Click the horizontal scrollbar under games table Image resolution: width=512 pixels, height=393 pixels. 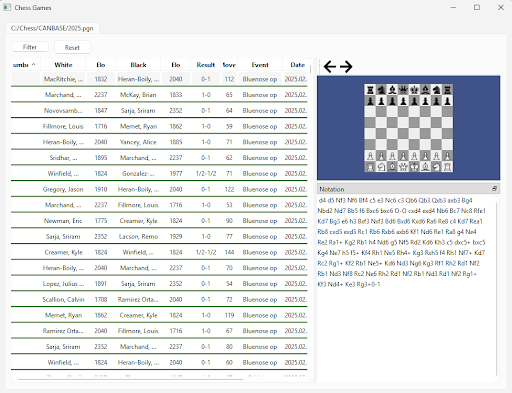pyautogui.click(x=131, y=379)
